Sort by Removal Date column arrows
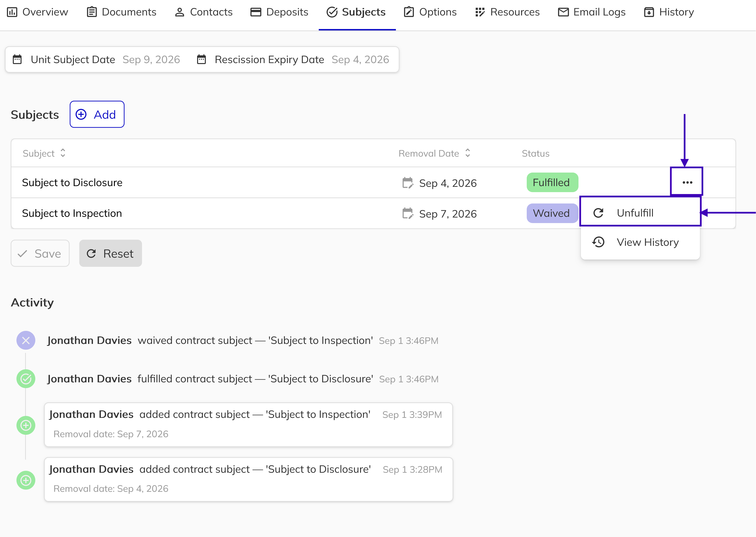756x537 pixels. (467, 153)
